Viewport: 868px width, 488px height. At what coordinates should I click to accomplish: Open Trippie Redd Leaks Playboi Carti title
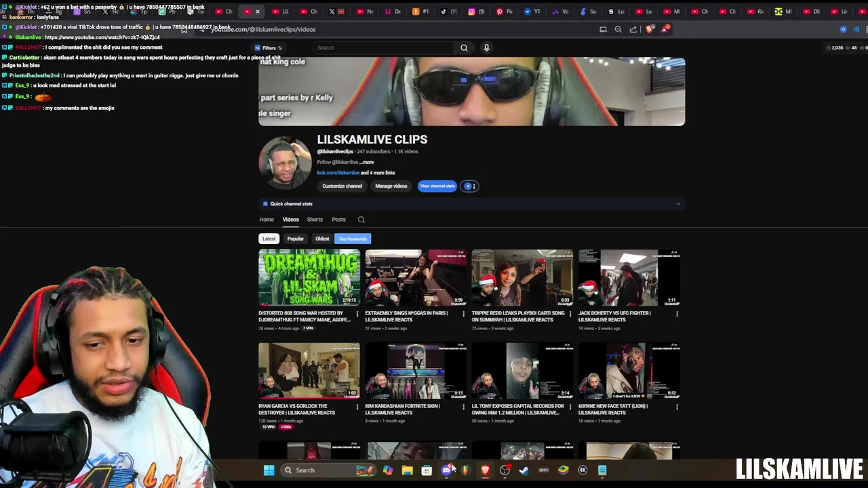[518, 317]
